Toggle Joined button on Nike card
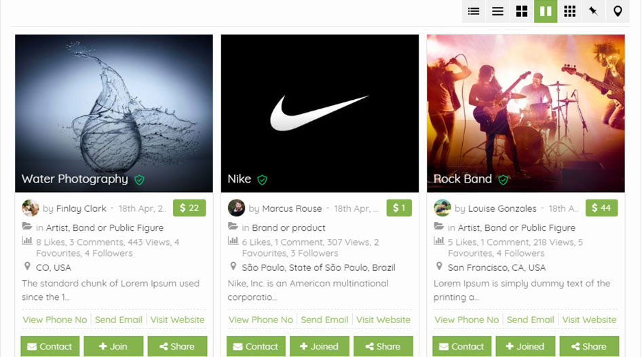The image size is (644, 357). (320, 346)
